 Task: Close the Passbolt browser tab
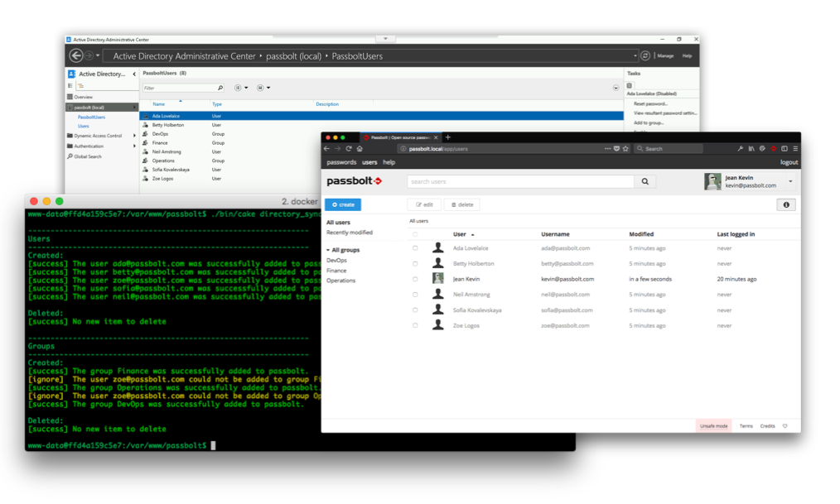[x=436, y=137]
